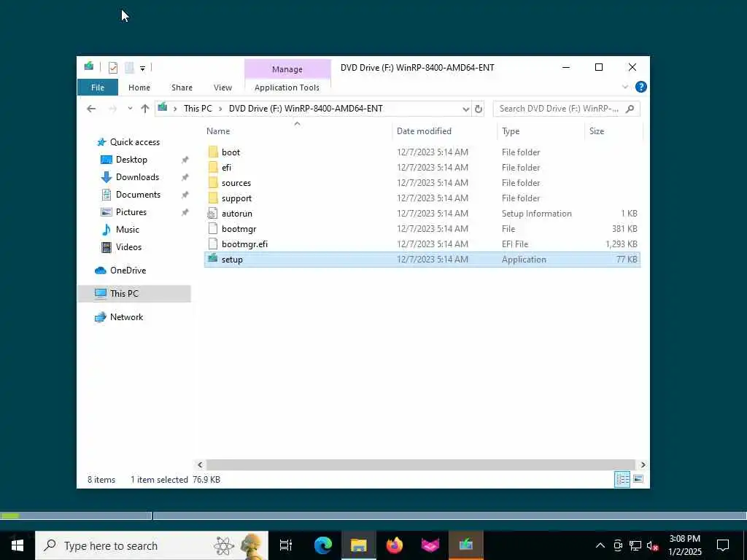Click the search magnifier icon in Explorer
The image size is (747, 560).
pyautogui.click(x=630, y=109)
